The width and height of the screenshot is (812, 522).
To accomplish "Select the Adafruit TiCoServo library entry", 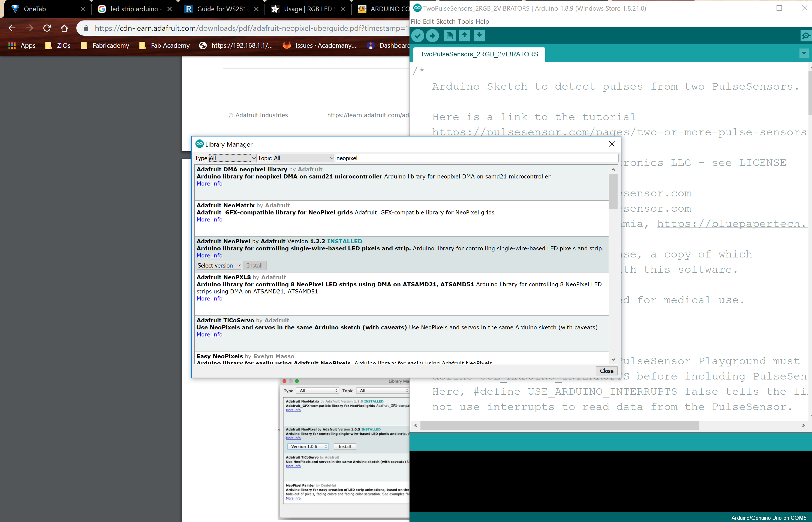I will (402, 333).
